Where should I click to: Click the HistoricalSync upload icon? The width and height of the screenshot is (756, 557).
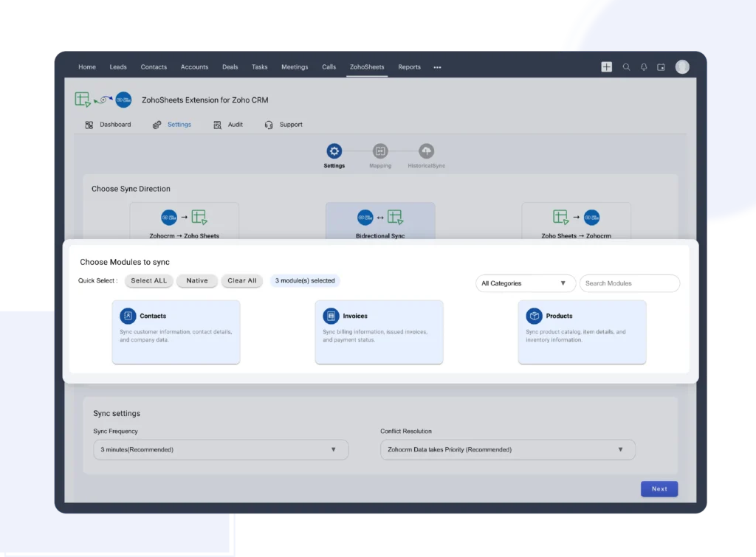(425, 151)
